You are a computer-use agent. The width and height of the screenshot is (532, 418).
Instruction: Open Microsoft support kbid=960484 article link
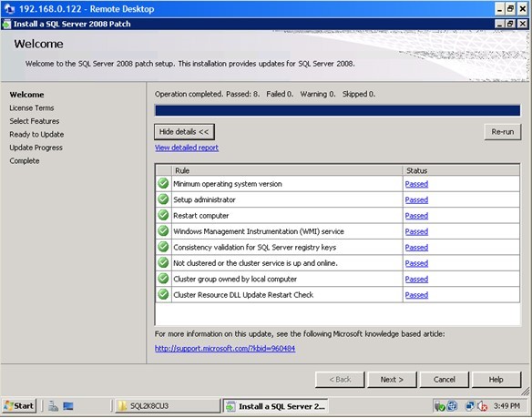pyautogui.click(x=225, y=349)
